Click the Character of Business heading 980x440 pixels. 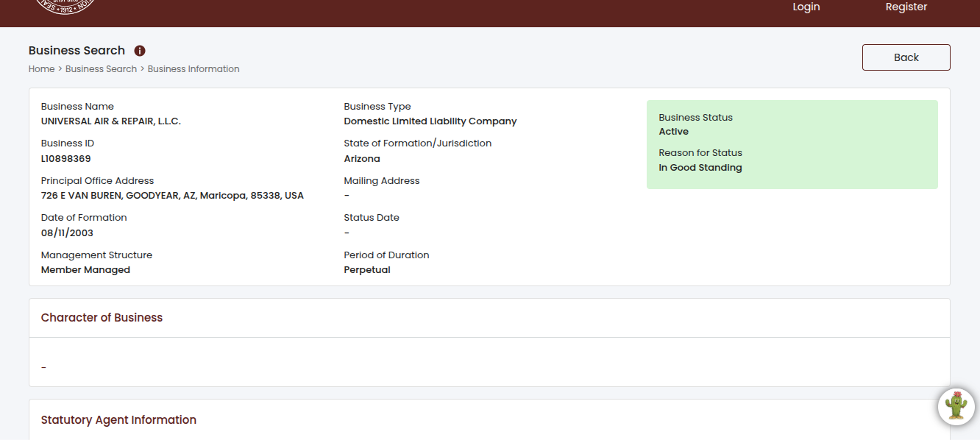(x=102, y=318)
